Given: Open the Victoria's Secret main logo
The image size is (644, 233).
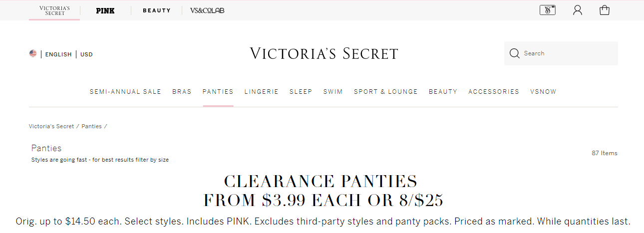Looking at the screenshot, I should (x=324, y=53).
